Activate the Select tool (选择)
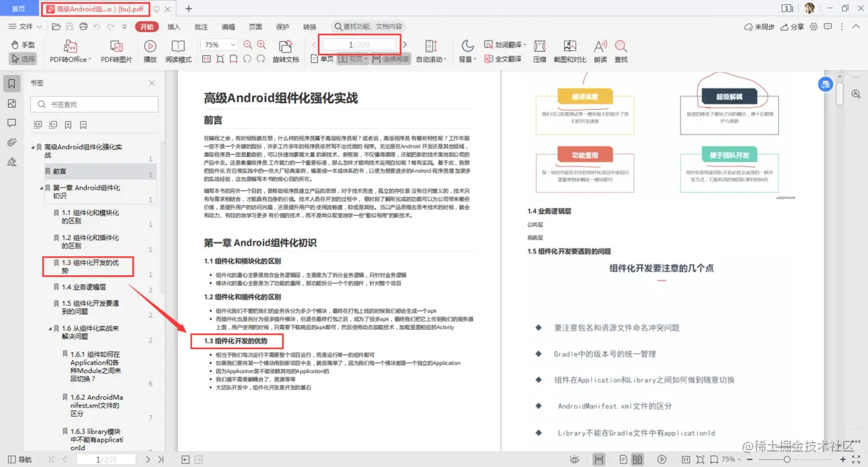The width and height of the screenshot is (868, 467). coord(23,59)
